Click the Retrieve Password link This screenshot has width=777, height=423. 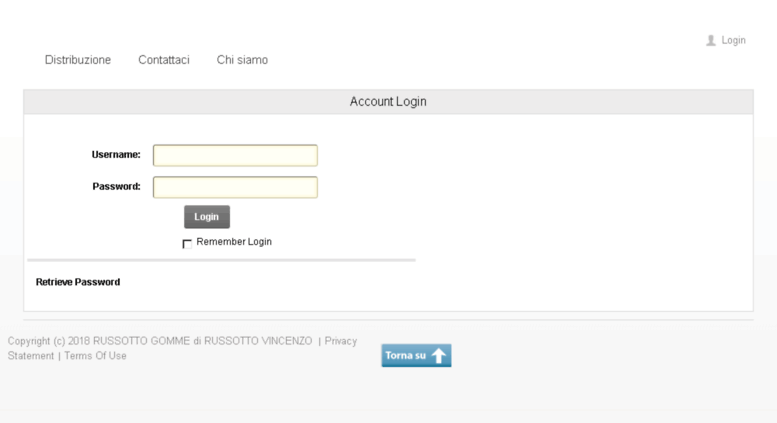click(78, 282)
